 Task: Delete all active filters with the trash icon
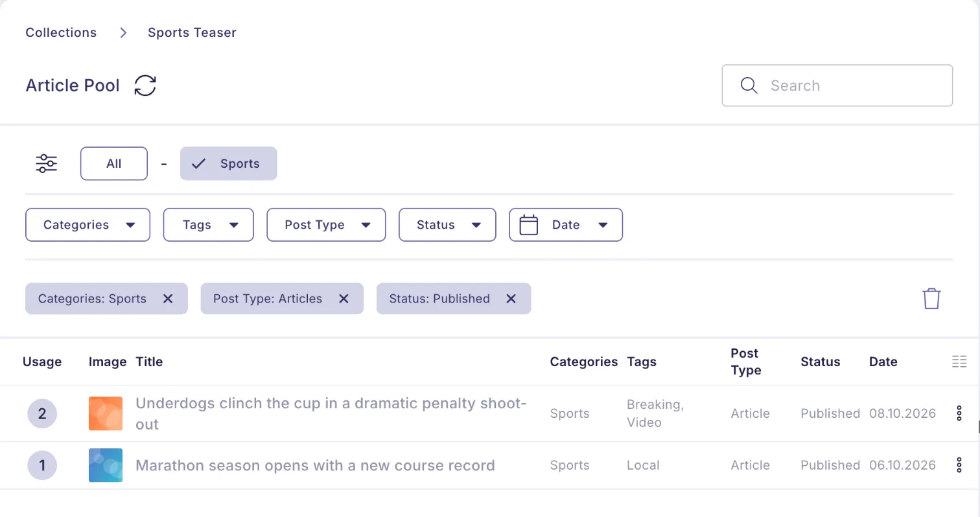(x=931, y=299)
